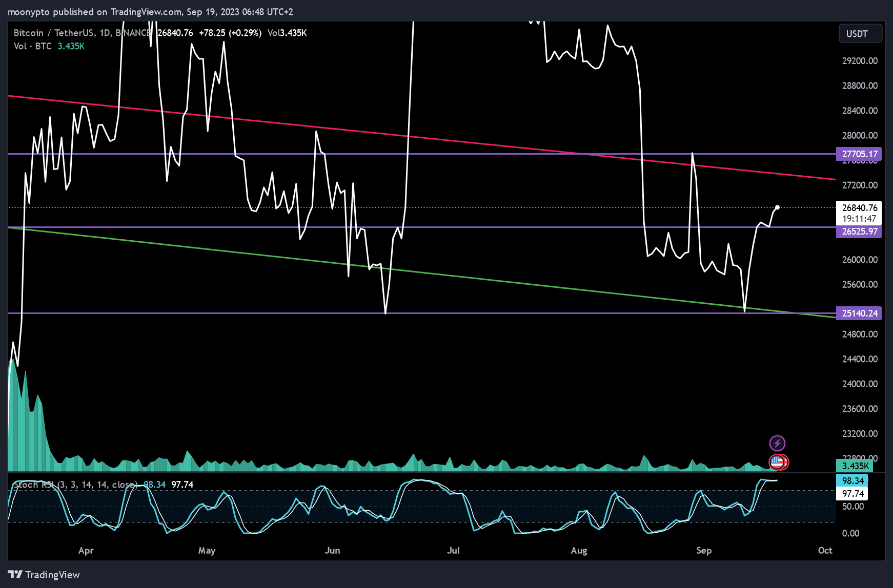This screenshot has height=588, width=893.
Task: Click the US flag economic event icon
Action: (777, 462)
